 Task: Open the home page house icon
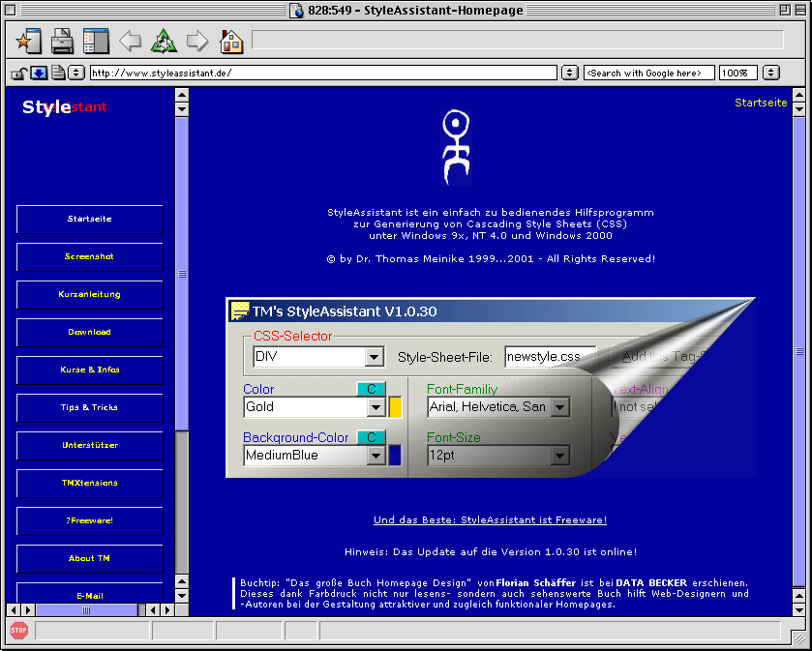pos(231,41)
